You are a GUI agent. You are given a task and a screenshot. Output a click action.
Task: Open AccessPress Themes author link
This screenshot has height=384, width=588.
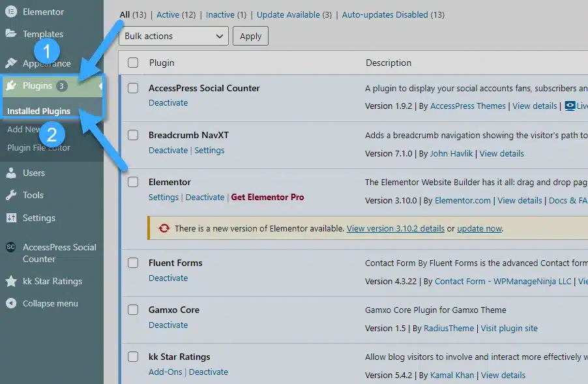tap(467, 106)
